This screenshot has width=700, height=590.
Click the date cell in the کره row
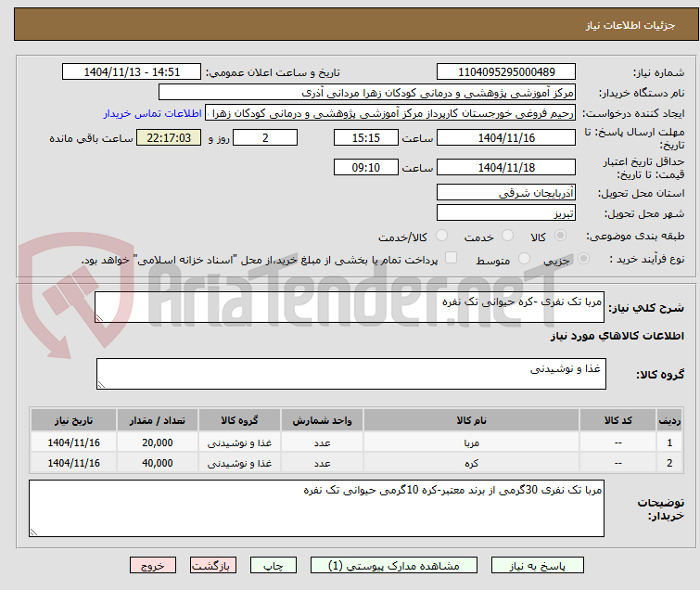click(73, 463)
